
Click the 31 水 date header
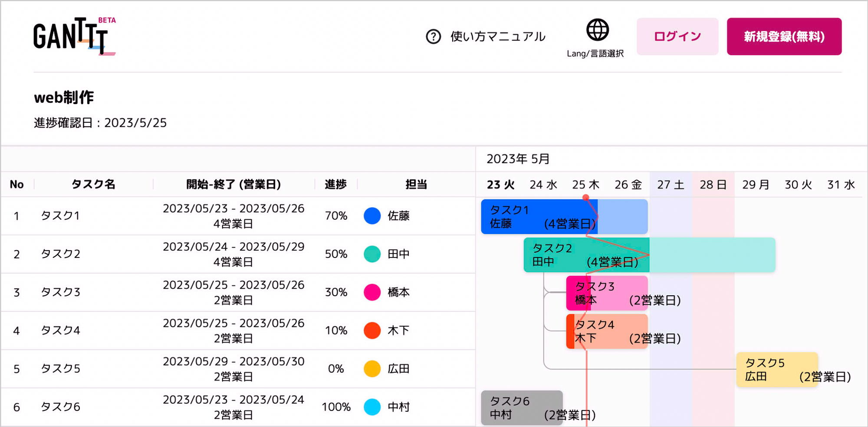(x=841, y=185)
